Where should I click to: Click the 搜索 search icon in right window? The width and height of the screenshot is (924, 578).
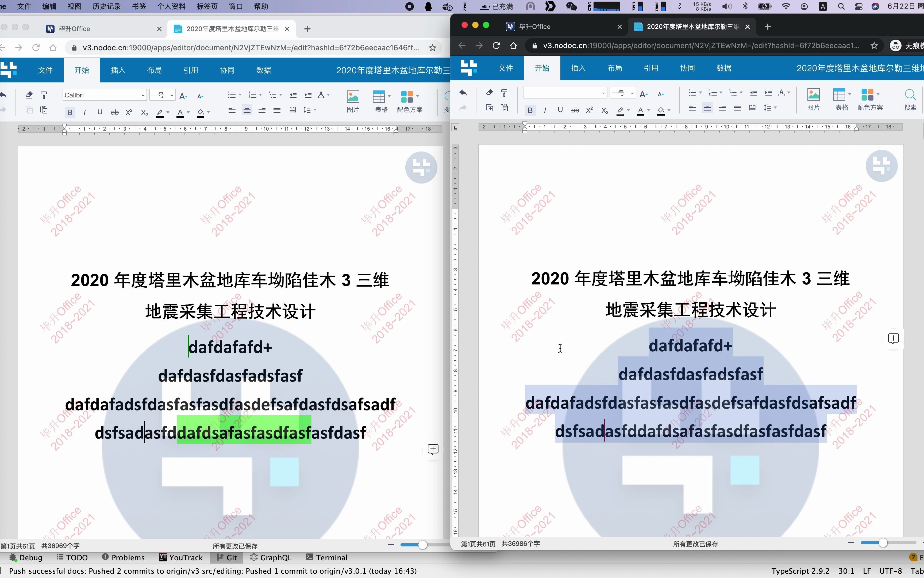tap(910, 100)
